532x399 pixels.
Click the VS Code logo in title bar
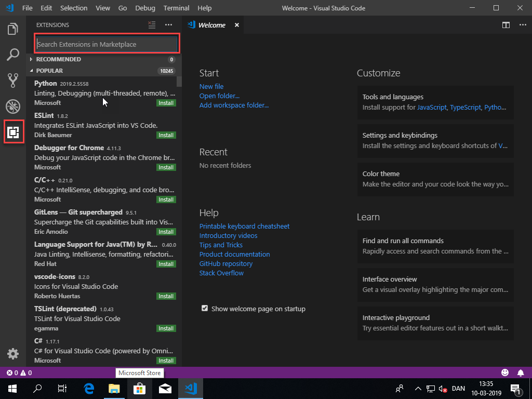[x=10, y=8]
